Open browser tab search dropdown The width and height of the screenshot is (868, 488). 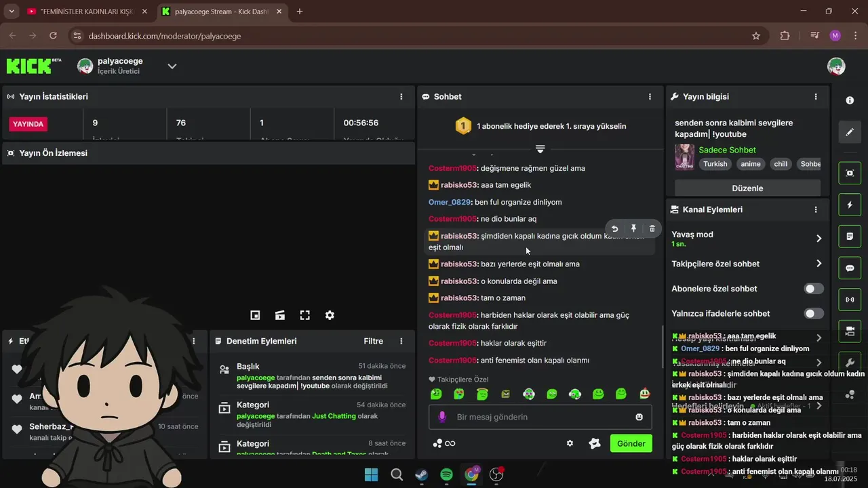[x=12, y=12]
